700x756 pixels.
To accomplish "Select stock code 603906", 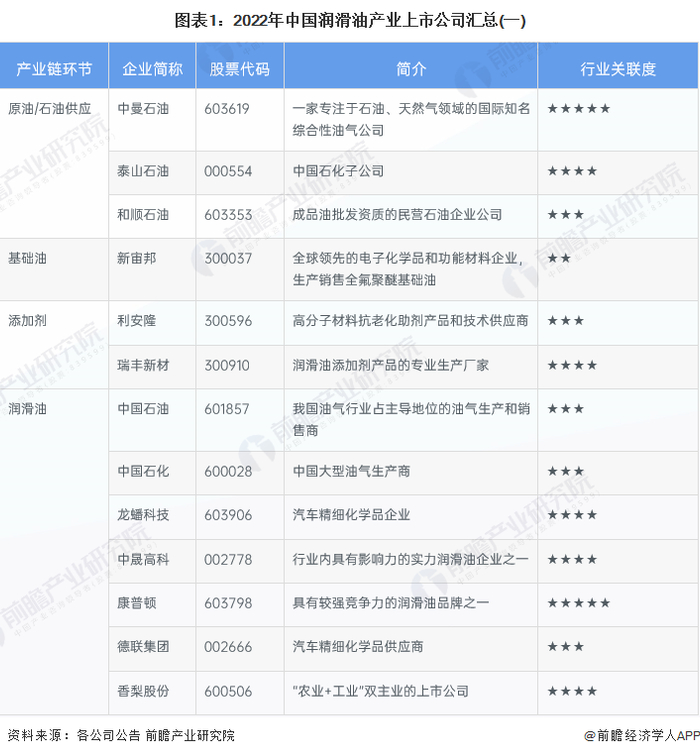I will coord(228,514).
